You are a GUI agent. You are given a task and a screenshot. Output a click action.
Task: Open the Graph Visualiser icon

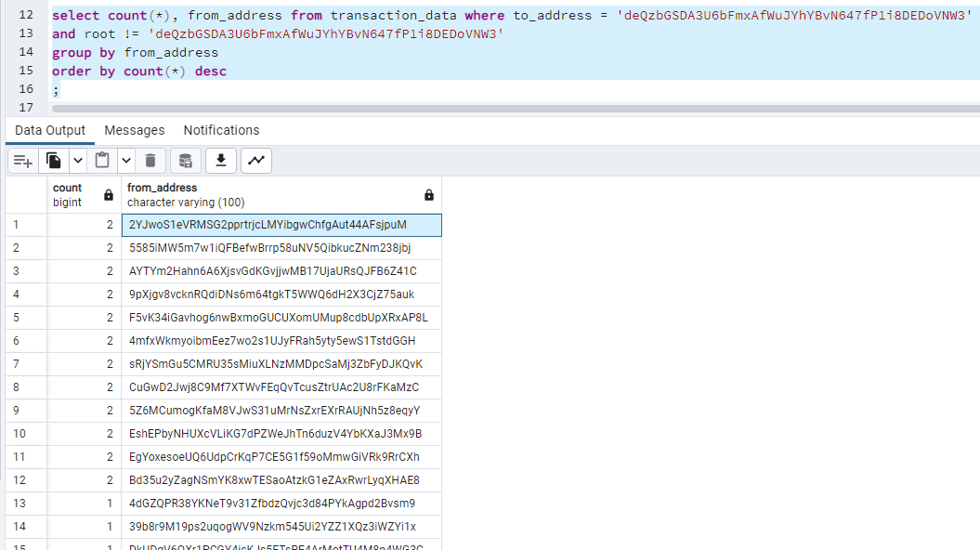(256, 161)
